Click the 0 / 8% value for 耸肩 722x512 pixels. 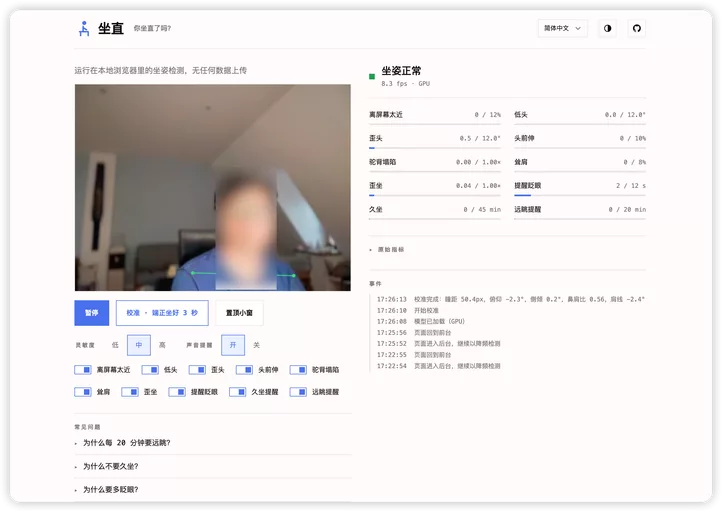[635, 162]
